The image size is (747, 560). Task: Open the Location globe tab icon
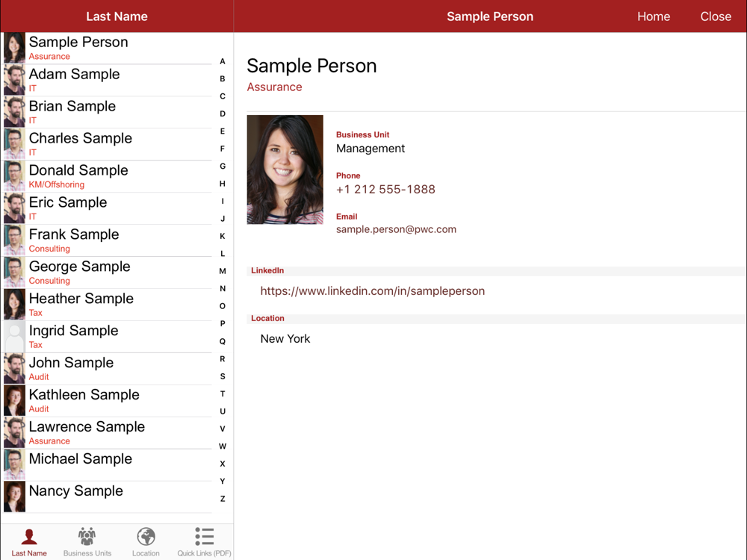(x=146, y=537)
